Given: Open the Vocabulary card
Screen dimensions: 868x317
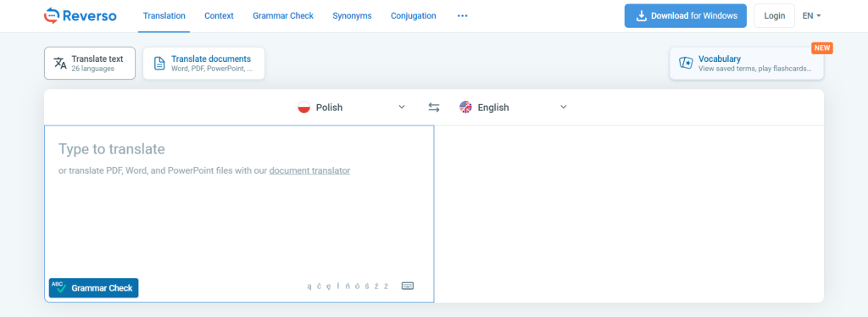Looking at the screenshot, I should coord(746,63).
